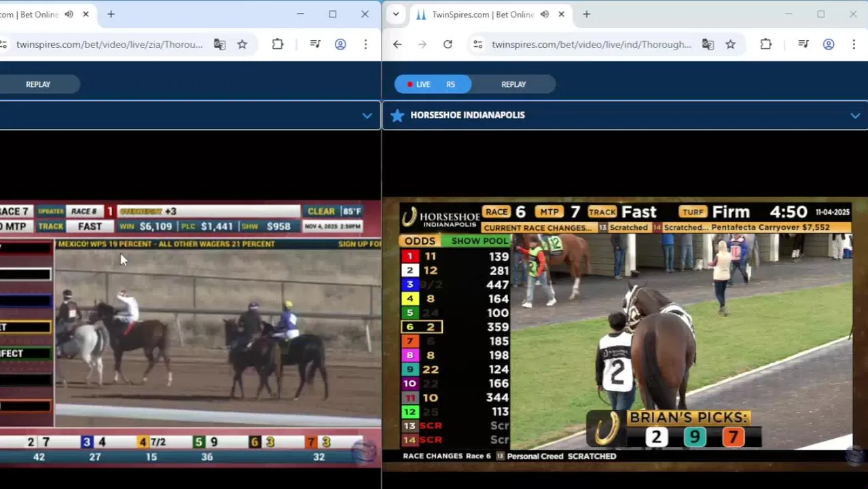This screenshot has width=868, height=489.
Task: Open the tab search dropdown in the right window
Action: pos(396,14)
